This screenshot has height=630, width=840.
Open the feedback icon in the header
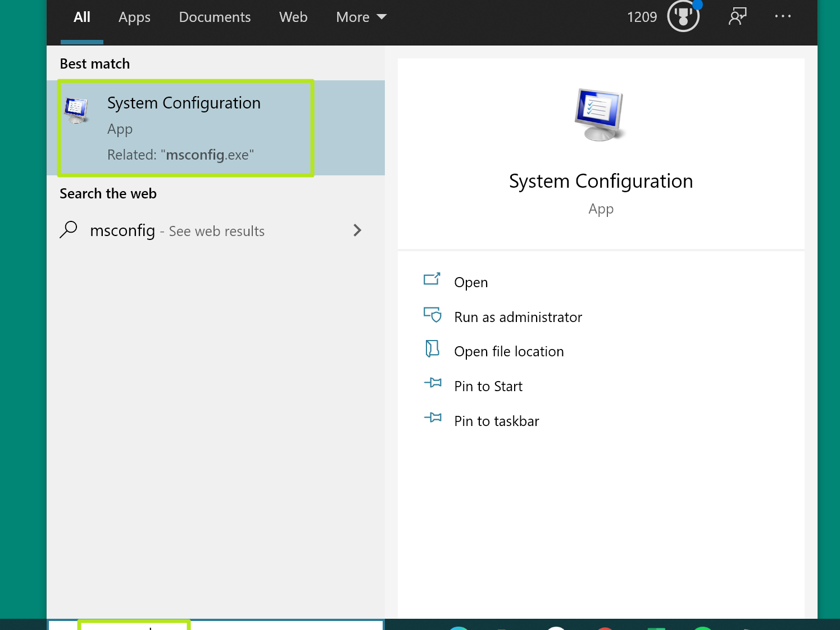pos(737,16)
